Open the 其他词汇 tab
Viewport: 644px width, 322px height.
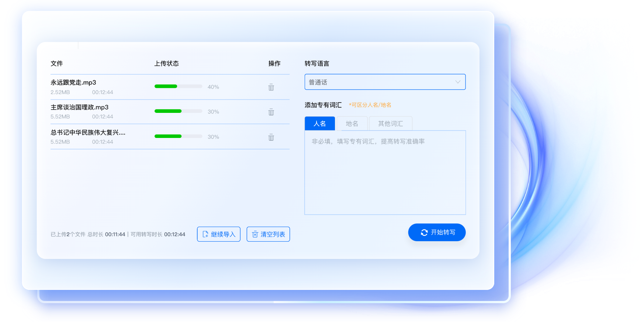pos(391,124)
